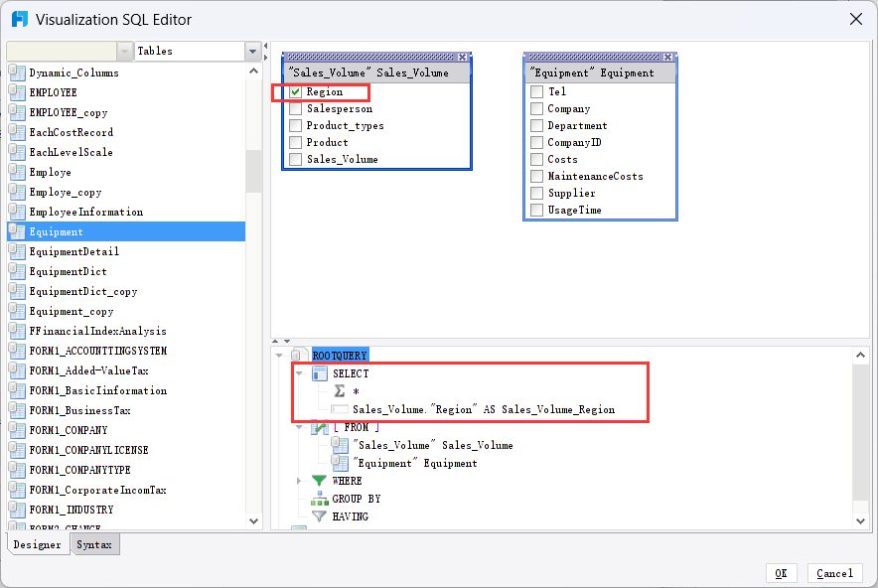Click the scrollbar down arrow of the table list
The width and height of the screenshot is (878, 588).
point(254,520)
